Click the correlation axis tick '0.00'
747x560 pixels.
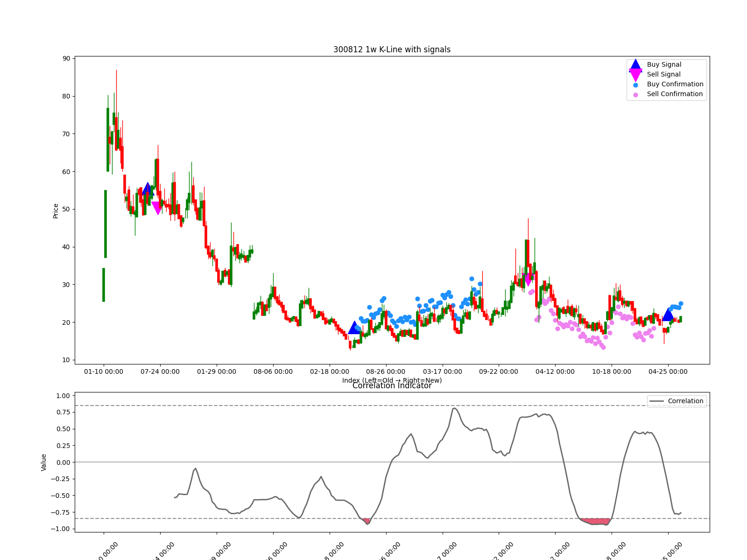(63, 462)
